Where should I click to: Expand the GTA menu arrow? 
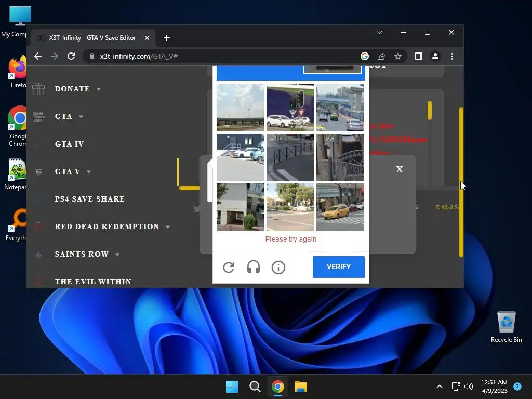coord(81,117)
